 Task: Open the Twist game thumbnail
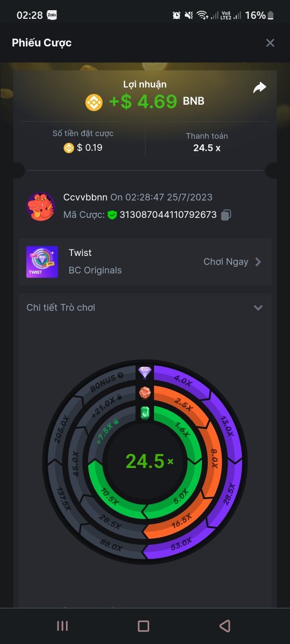tap(42, 262)
